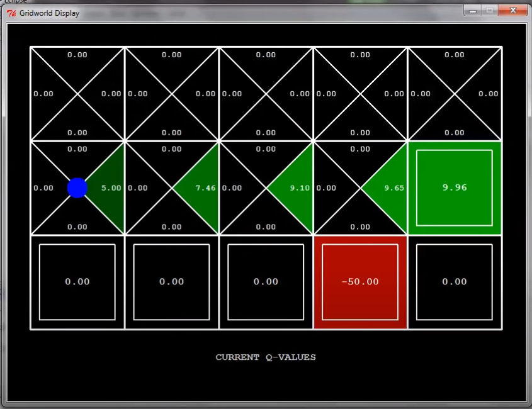Click the top-row middle cell center
This screenshot has width=532, height=409.
pyautogui.click(x=266, y=94)
